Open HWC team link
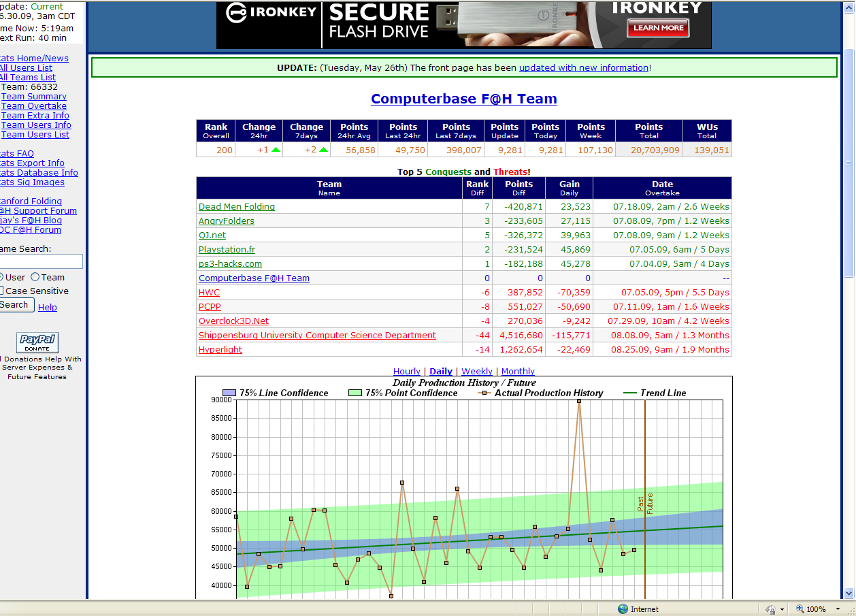Screen dimensions: 856x616 209,292
